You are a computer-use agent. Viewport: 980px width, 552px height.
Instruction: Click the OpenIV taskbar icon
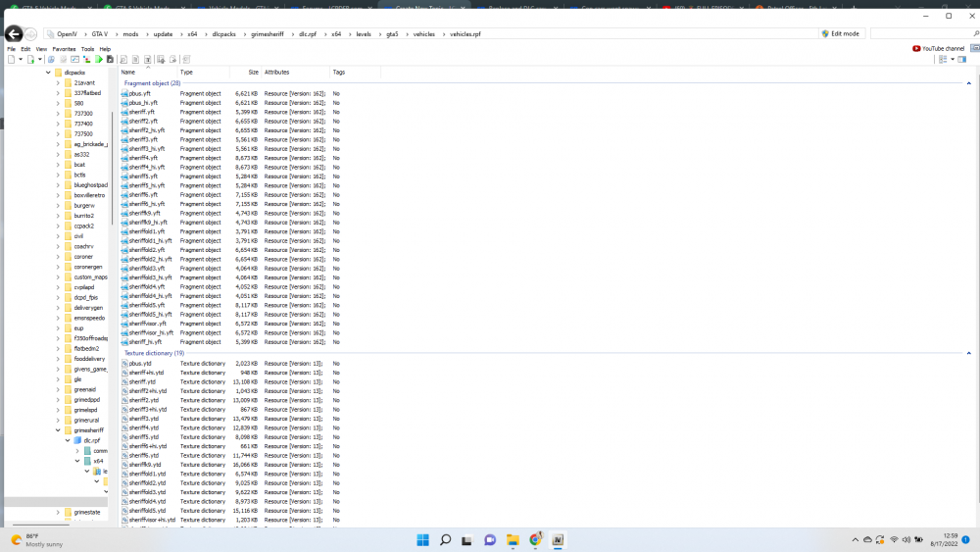(559, 540)
